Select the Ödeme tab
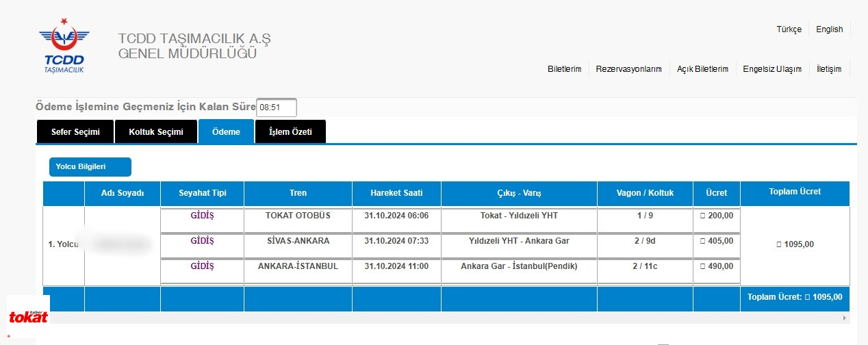This screenshot has width=868, height=345. tap(226, 132)
